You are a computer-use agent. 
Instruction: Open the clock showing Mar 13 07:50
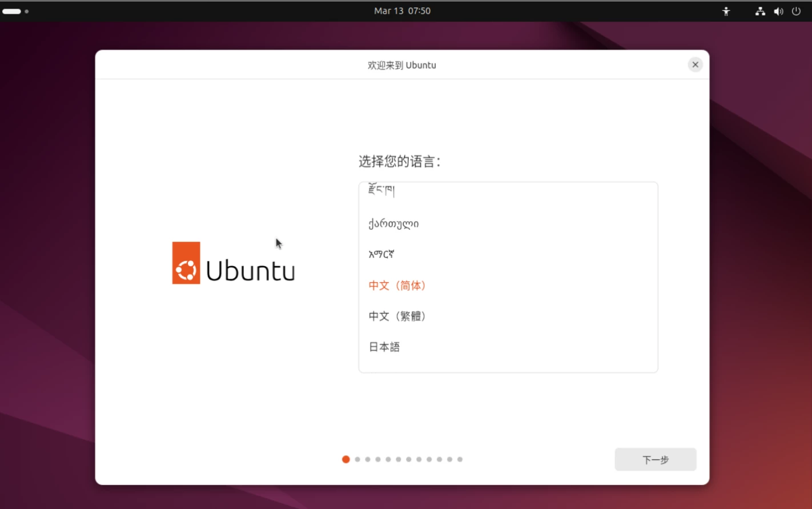pyautogui.click(x=402, y=11)
